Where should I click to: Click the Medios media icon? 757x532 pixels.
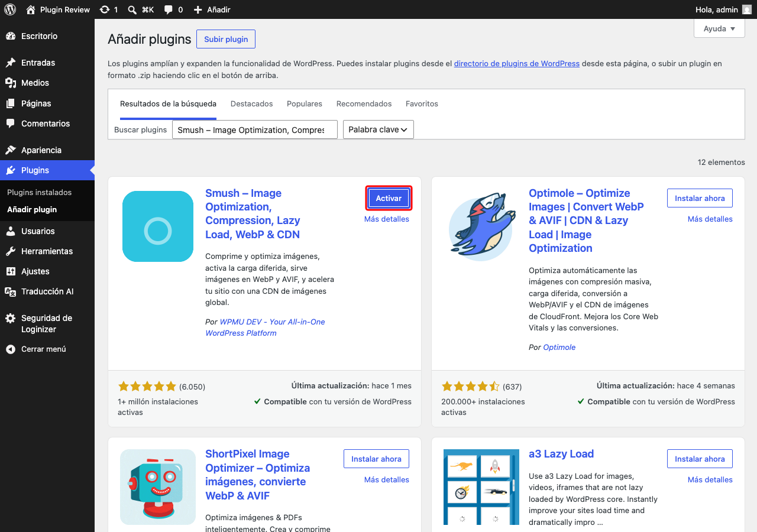(11, 83)
